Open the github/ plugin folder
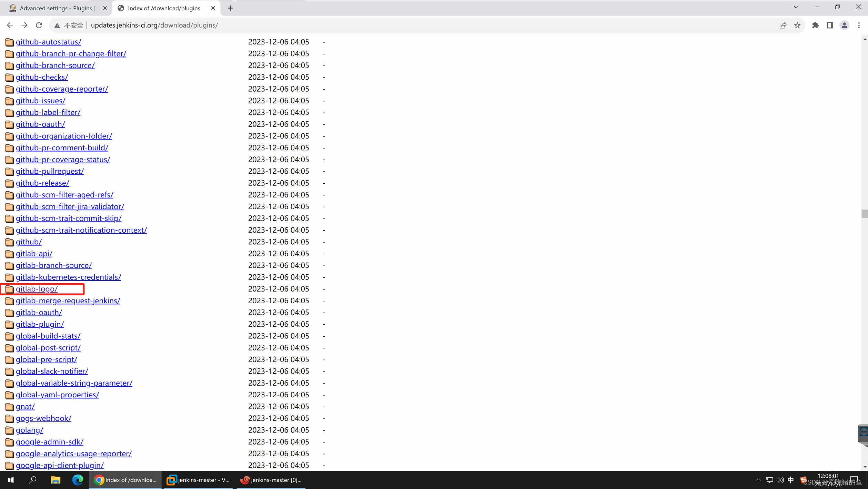This screenshot has height=489, width=868. click(29, 242)
